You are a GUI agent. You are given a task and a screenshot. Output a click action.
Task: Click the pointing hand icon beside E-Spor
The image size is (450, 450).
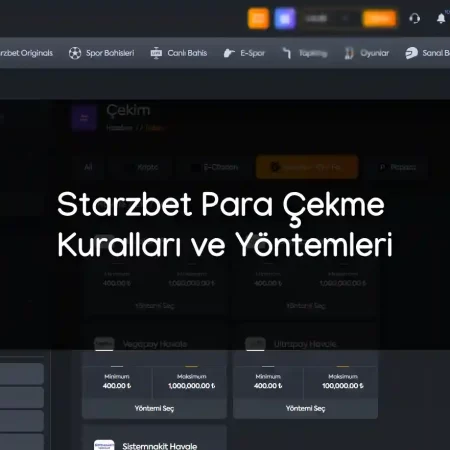coord(229,53)
